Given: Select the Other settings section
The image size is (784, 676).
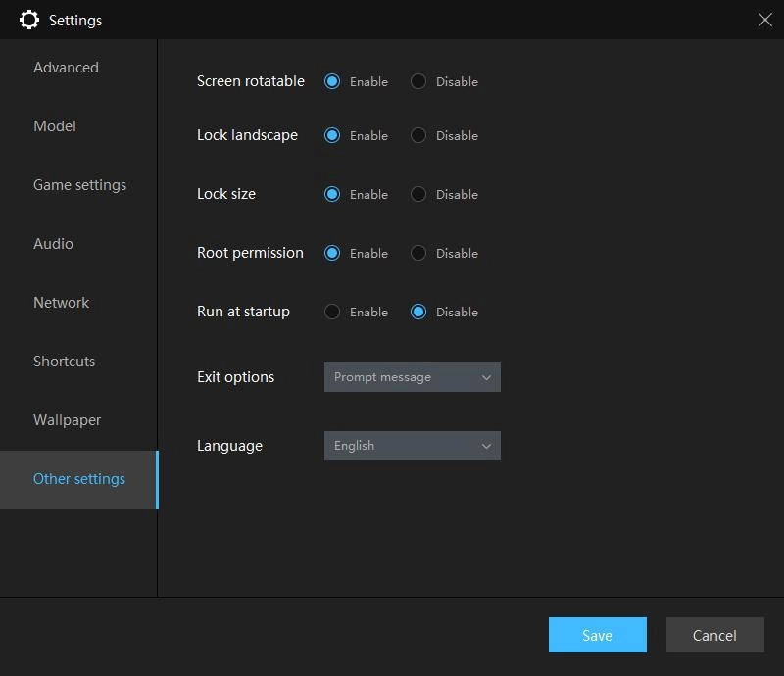Looking at the screenshot, I should click(x=78, y=478).
